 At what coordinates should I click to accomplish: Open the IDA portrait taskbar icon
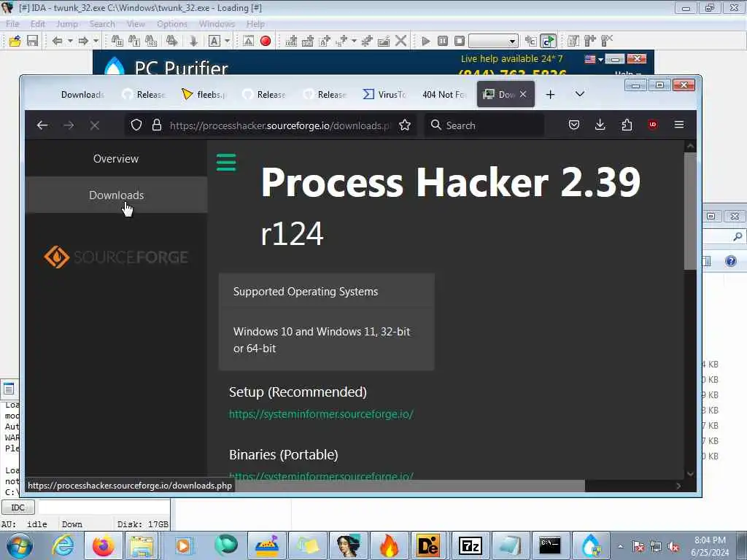tap(348, 545)
